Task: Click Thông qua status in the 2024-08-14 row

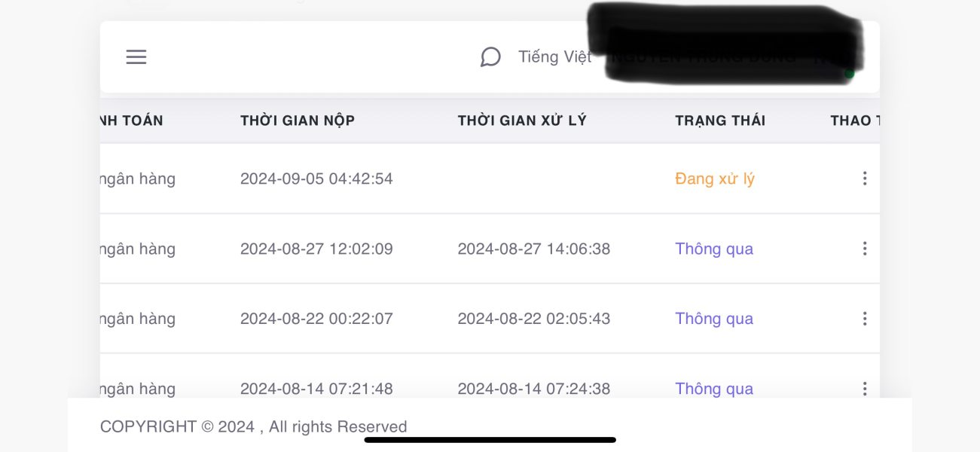Action: pyautogui.click(x=714, y=389)
